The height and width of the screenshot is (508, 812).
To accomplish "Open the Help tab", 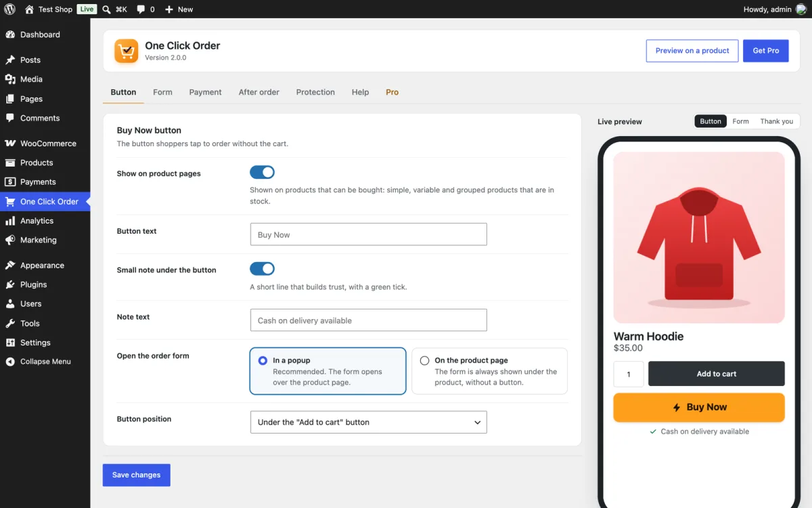I will coord(360,92).
